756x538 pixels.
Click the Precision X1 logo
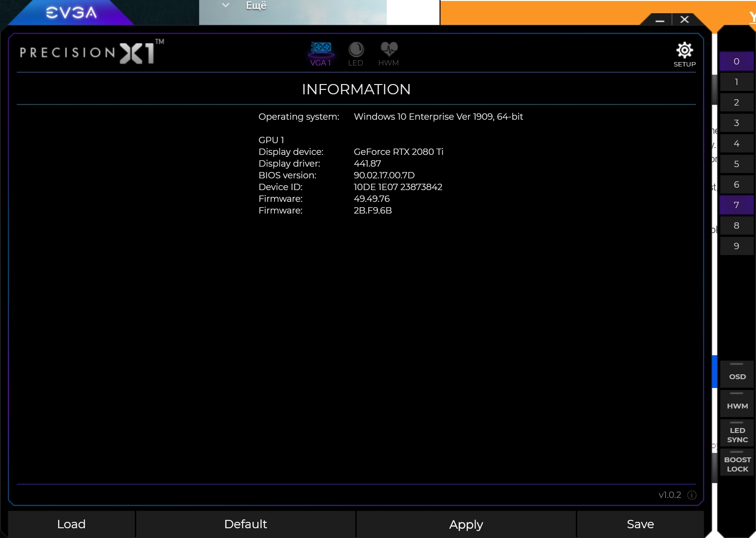(91, 52)
